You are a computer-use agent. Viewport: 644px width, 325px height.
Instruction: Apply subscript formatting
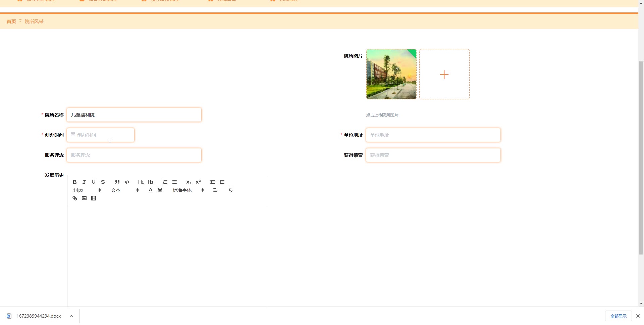coord(189,182)
